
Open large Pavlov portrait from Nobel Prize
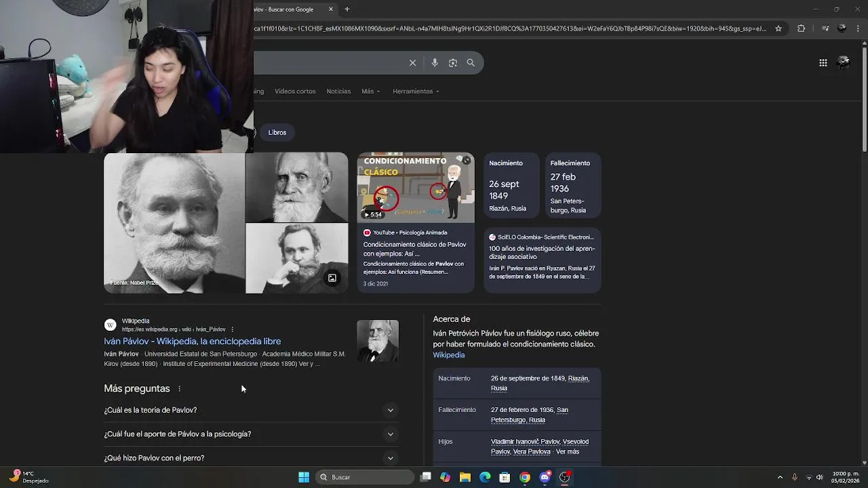pyautogui.click(x=174, y=222)
